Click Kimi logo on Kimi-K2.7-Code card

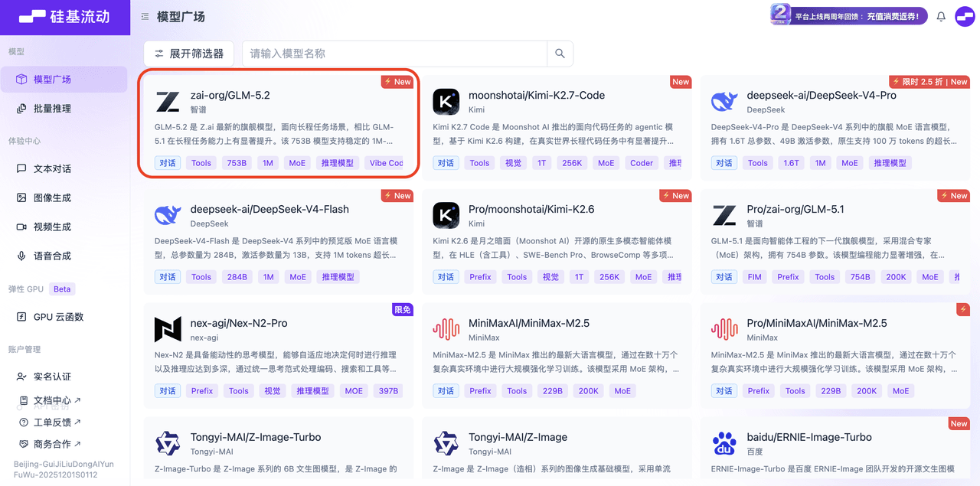(446, 102)
